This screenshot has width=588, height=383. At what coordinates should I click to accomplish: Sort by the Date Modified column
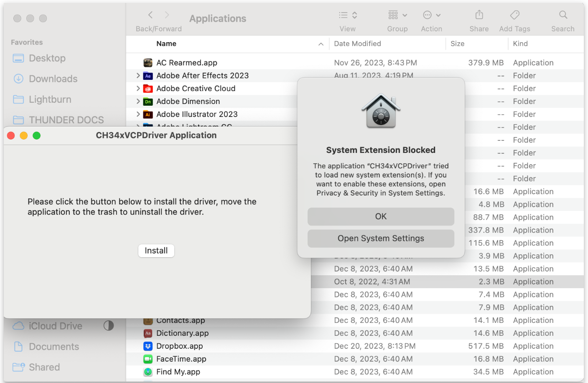pos(357,44)
